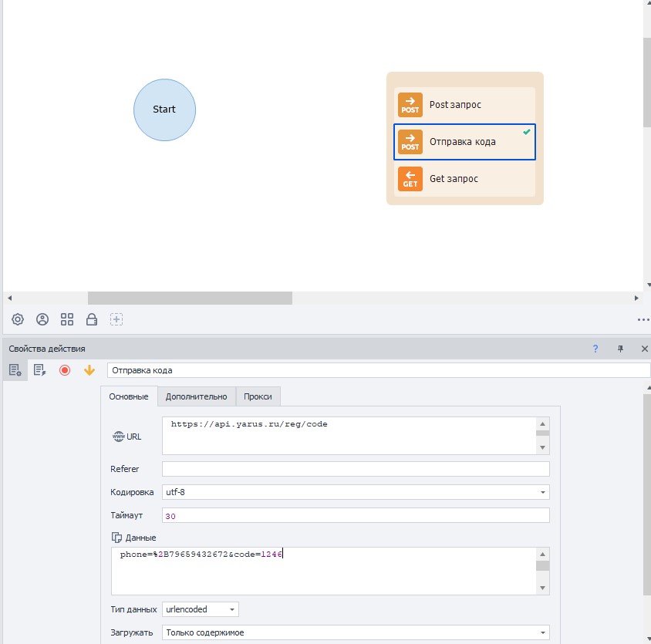The height and width of the screenshot is (644, 651).
Task: Click the lock icon in toolbar
Action: click(x=91, y=319)
